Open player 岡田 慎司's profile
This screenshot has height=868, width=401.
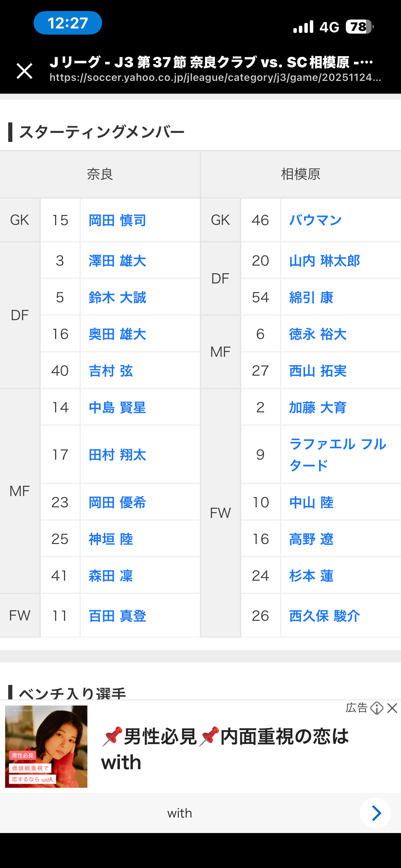tap(117, 220)
